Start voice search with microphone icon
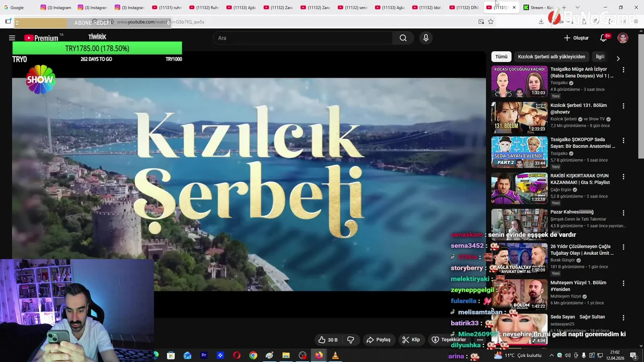The width and height of the screenshot is (644, 362). pyautogui.click(x=426, y=38)
